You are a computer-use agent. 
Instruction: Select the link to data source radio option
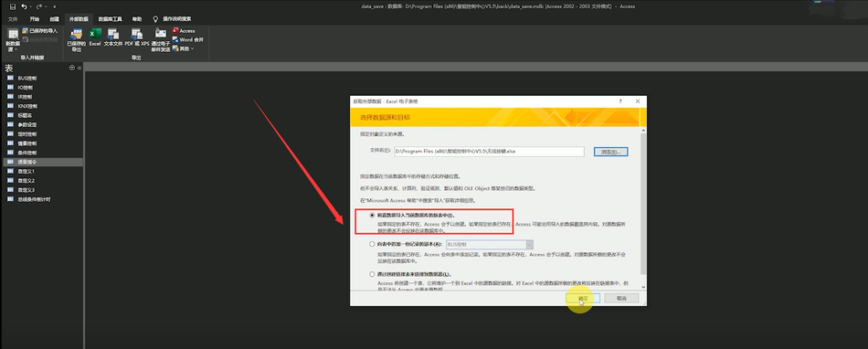(372, 274)
